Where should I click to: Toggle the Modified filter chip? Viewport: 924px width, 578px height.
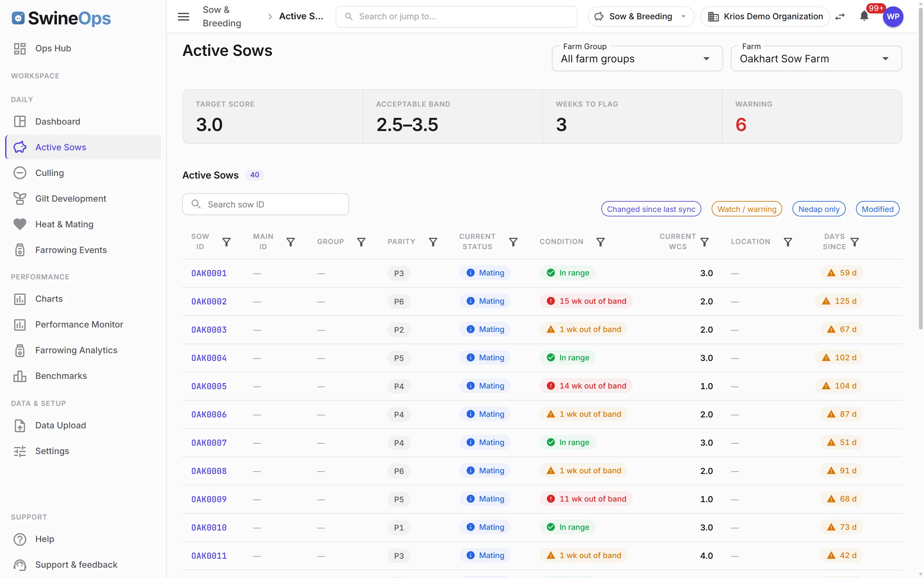(x=877, y=209)
